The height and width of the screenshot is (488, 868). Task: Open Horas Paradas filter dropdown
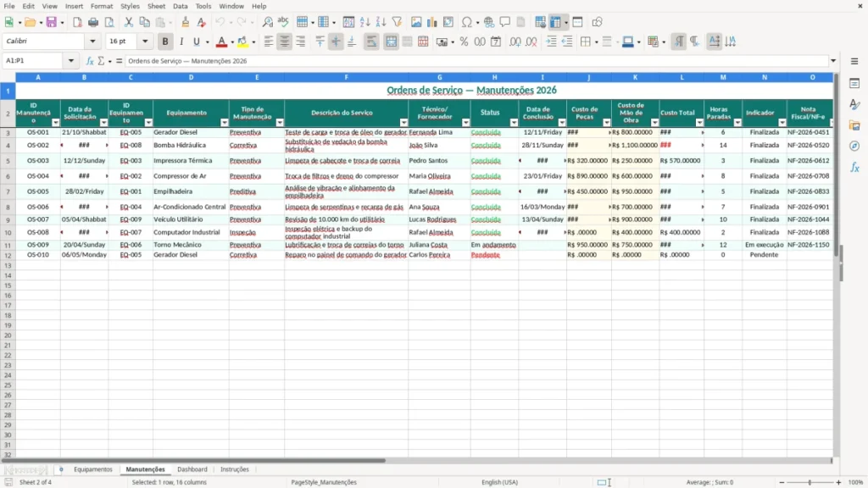pos(737,123)
